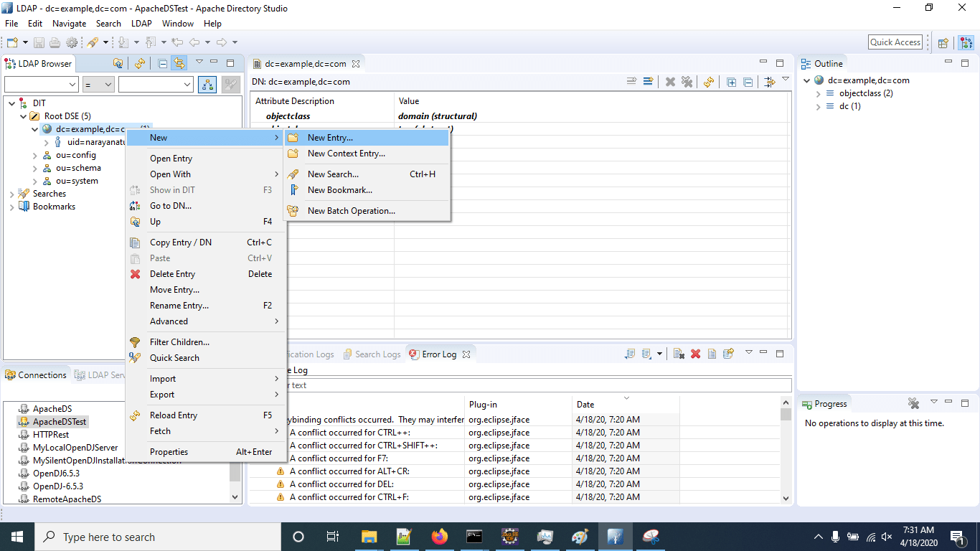Image resolution: width=980 pixels, height=551 pixels.
Task: Select New Bookmark... in the submenu
Action: click(367, 190)
